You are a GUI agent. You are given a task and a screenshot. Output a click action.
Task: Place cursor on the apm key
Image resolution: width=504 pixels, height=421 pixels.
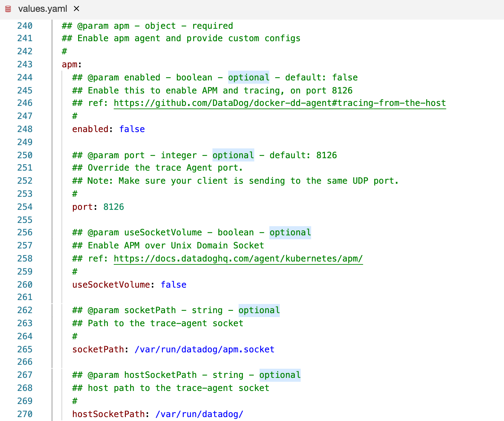coord(70,64)
